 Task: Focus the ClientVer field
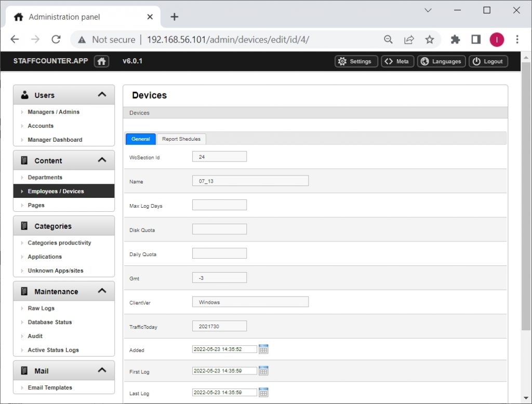(x=250, y=302)
